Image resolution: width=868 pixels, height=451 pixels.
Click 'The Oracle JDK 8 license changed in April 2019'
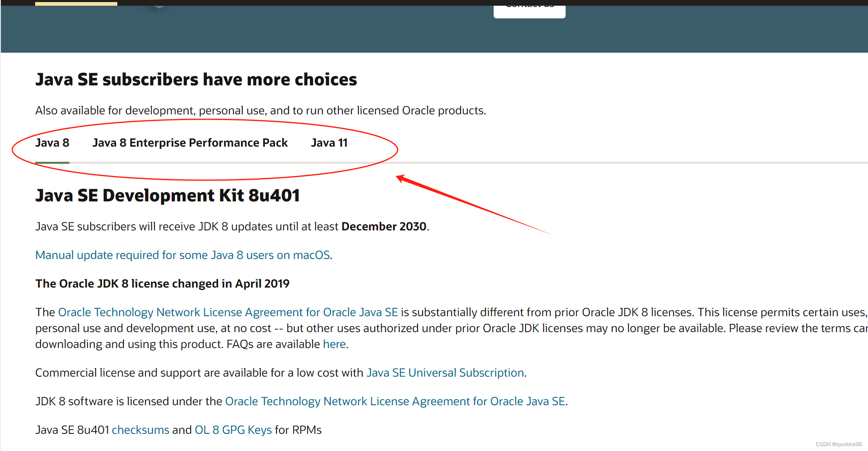pos(162,284)
